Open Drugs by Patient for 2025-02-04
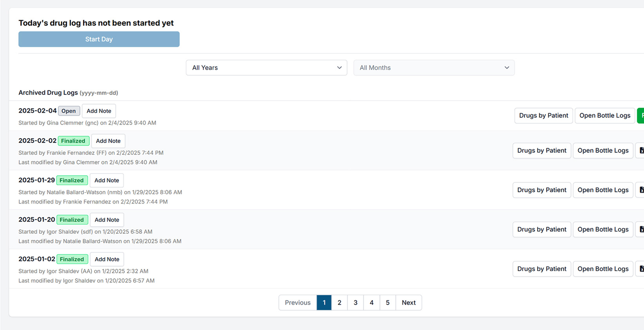The height and width of the screenshot is (330, 644). point(543,115)
